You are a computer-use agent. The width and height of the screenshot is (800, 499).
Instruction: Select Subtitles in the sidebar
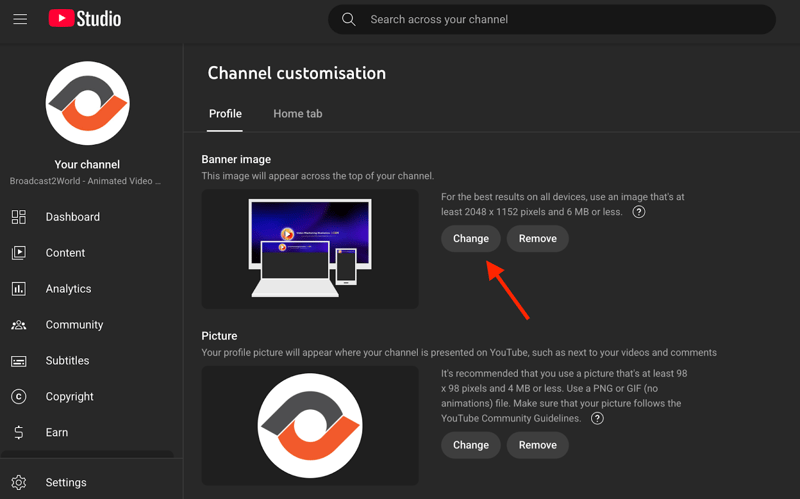(x=67, y=361)
